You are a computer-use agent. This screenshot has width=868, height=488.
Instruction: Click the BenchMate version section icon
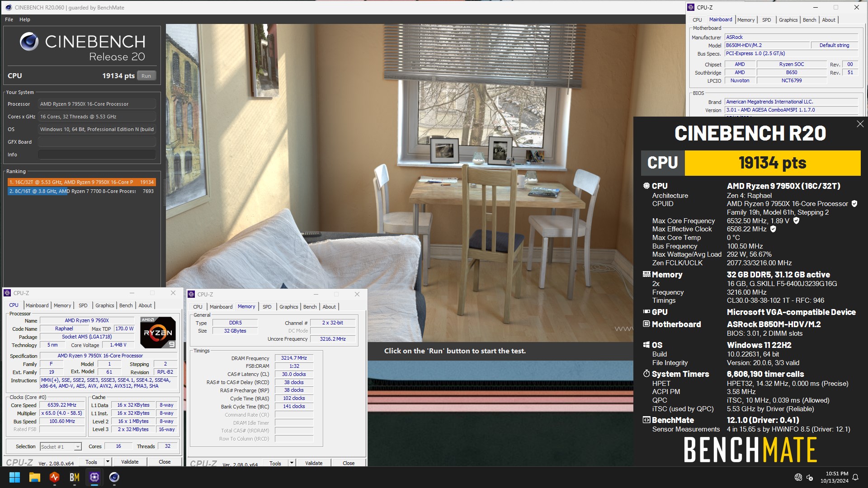(646, 420)
